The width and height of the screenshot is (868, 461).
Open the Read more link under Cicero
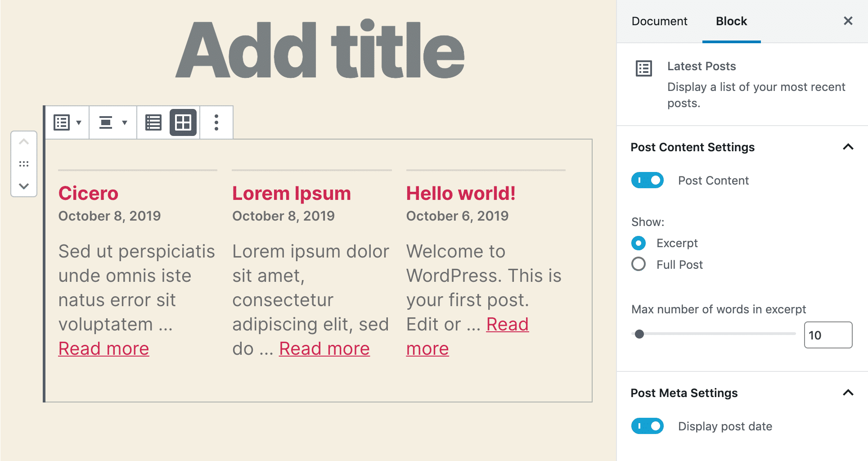pos(103,348)
